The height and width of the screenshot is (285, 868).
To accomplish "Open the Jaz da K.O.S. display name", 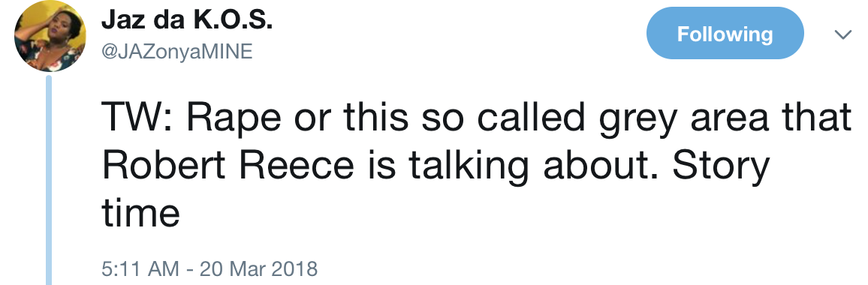I will pos(186,22).
